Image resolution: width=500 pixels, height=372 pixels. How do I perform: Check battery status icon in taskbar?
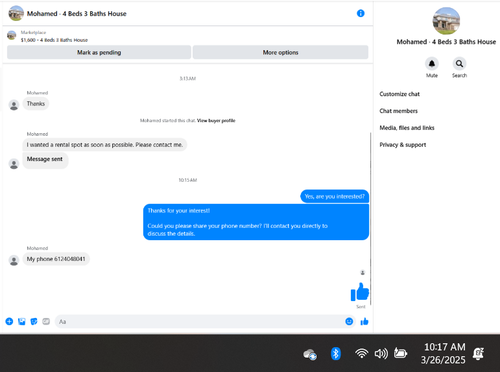pos(400,353)
